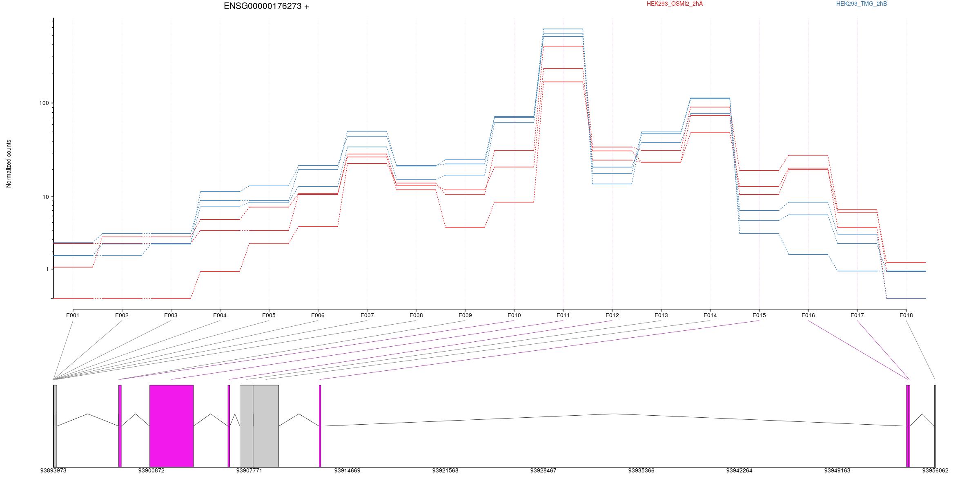This screenshot has height=490, width=980.
Task: Click the last gray exon near 93956062
Action: coord(935,426)
